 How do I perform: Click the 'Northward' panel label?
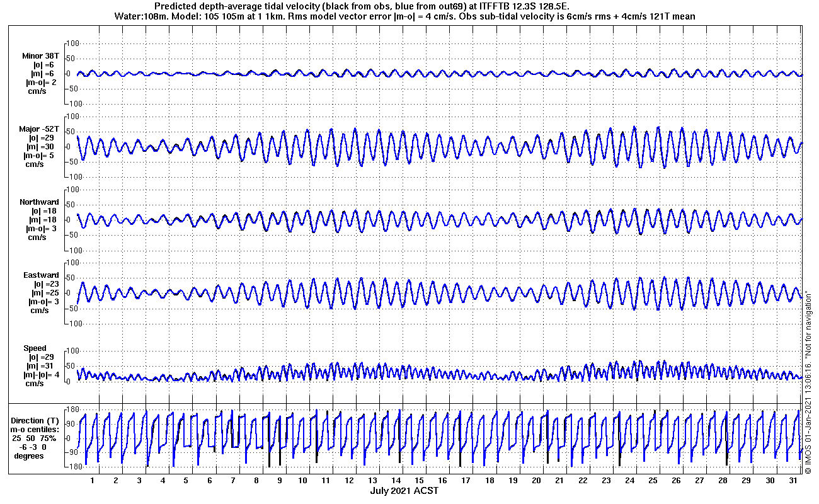click(39, 202)
